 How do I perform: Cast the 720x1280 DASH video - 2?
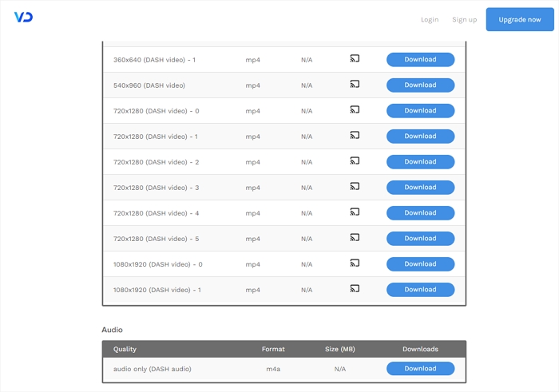click(x=355, y=160)
